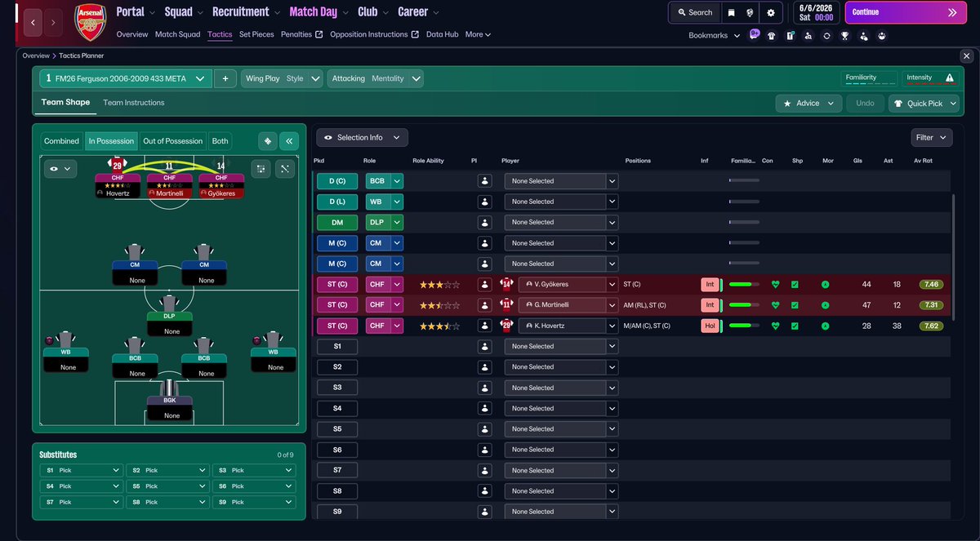
Task: Toggle Shp checkbox for G. Martinelli
Action: click(795, 305)
